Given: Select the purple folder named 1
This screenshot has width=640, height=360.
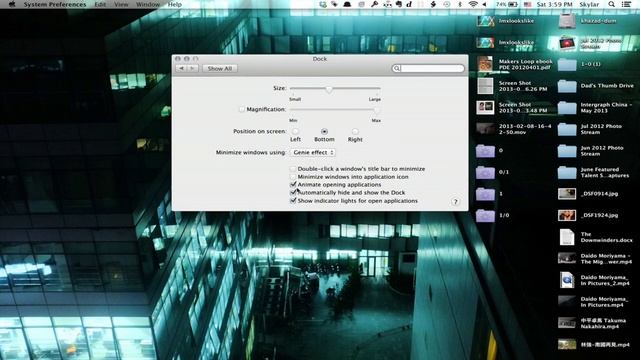Looking at the screenshot, I should tap(485, 194).
